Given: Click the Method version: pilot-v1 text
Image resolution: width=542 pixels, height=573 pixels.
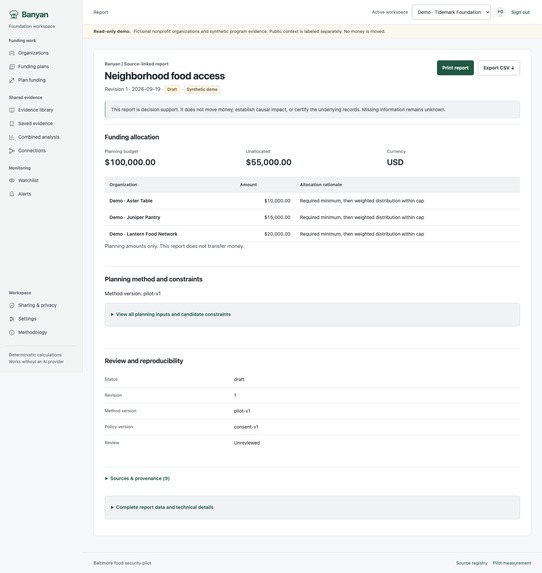Looking at the screenshot, I should 132,293.
